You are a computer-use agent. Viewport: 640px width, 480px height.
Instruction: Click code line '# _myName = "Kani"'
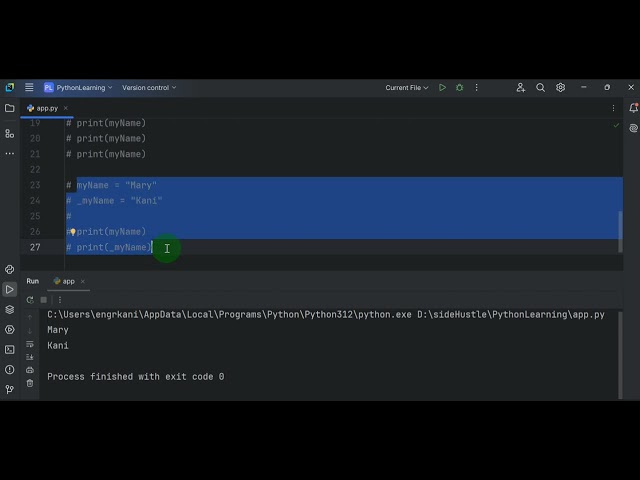coord(114,200)
